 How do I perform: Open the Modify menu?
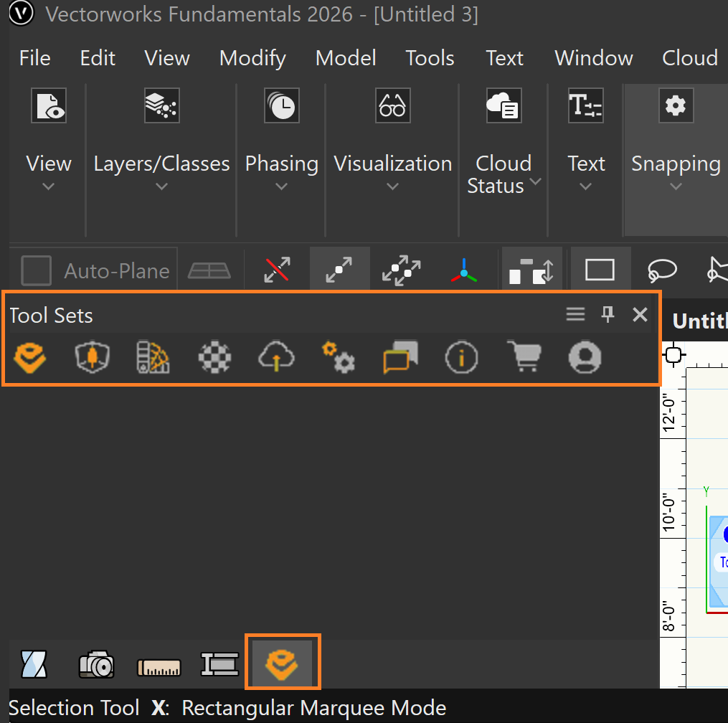tap(252, 59)
